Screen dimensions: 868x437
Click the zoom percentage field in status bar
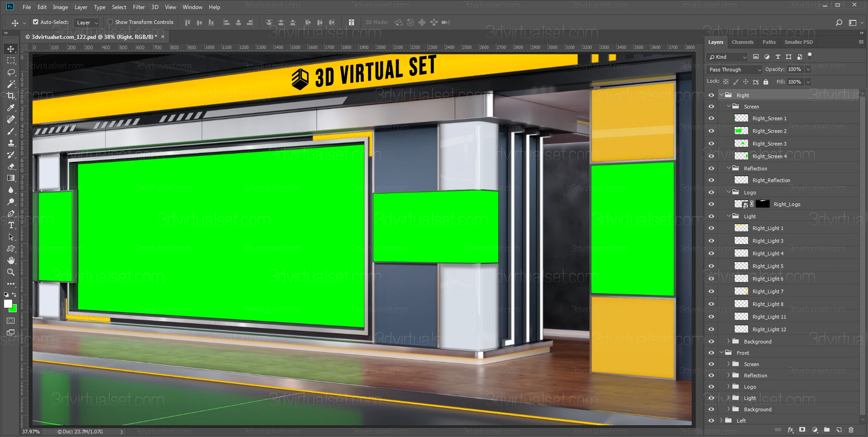pos(31,432)
